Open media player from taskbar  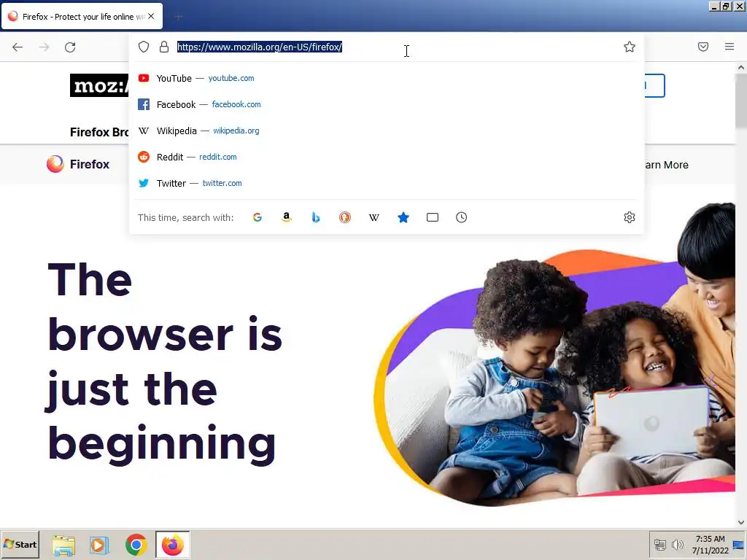99,545
